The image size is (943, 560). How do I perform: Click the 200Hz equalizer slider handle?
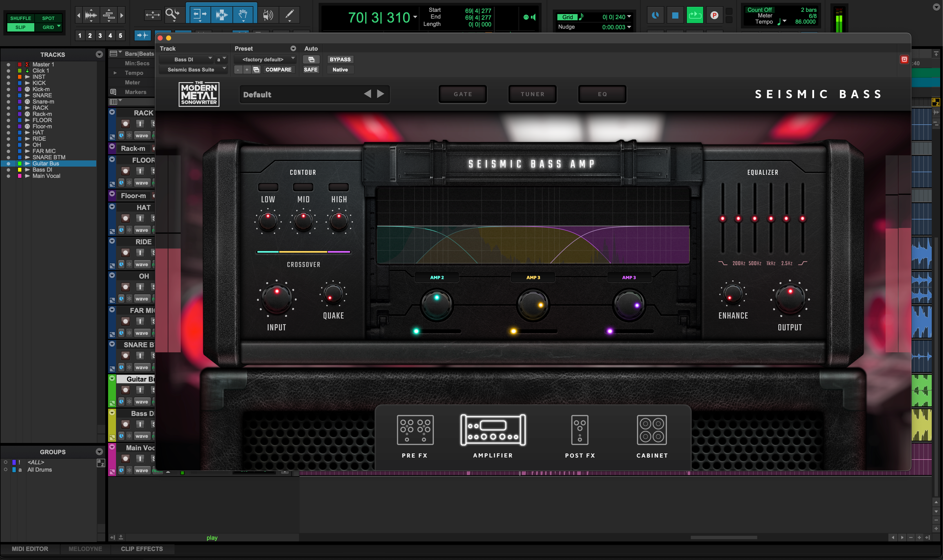pyautogui.click(x=738, y=218)
